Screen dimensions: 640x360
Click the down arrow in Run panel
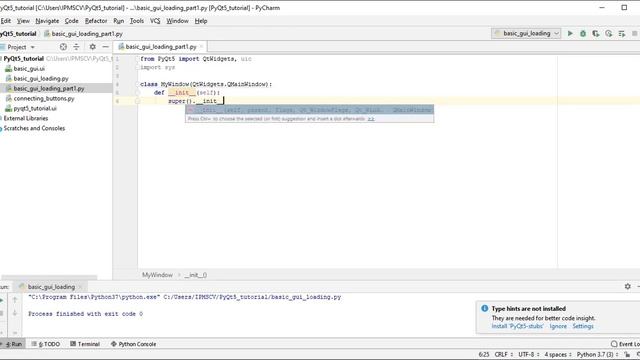pyautogui.click(x=15, y=313)
